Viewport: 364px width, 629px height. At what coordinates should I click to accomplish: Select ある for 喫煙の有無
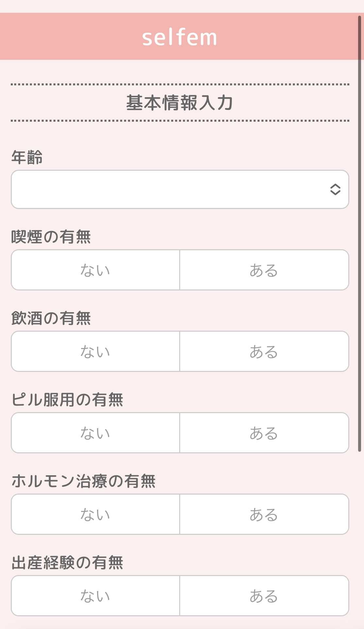tap(264, 270)
